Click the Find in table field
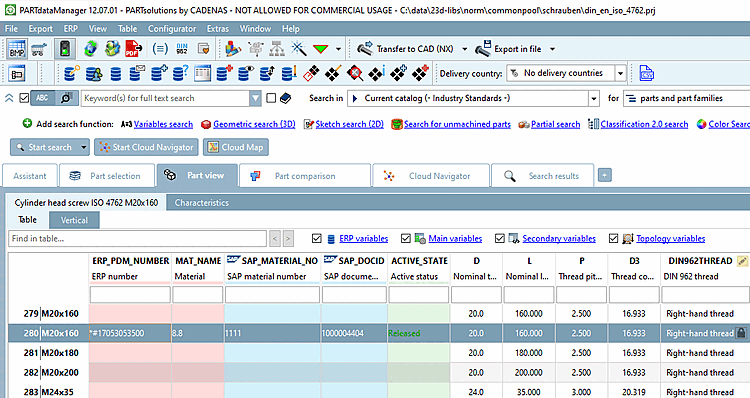Image resolution: width=750 pixels, height=398 pixels. click(x=137, y=238)
